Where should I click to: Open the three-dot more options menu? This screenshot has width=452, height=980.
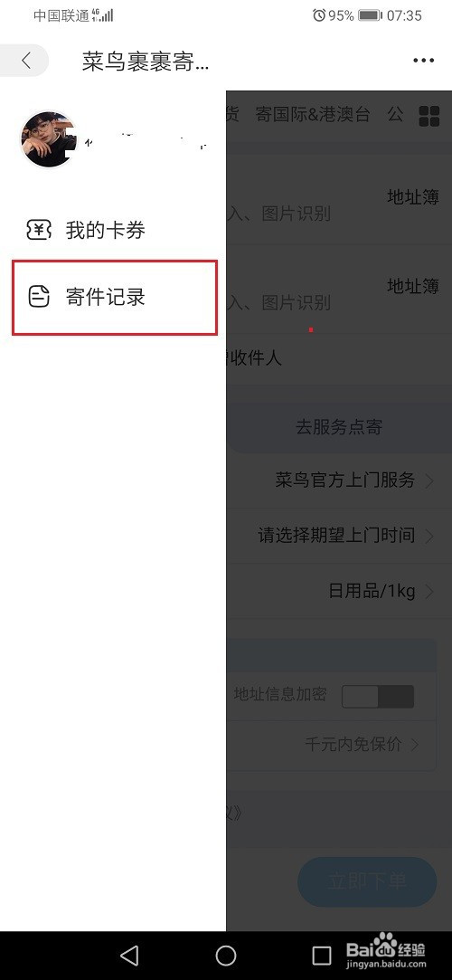[x=423, y=61]
